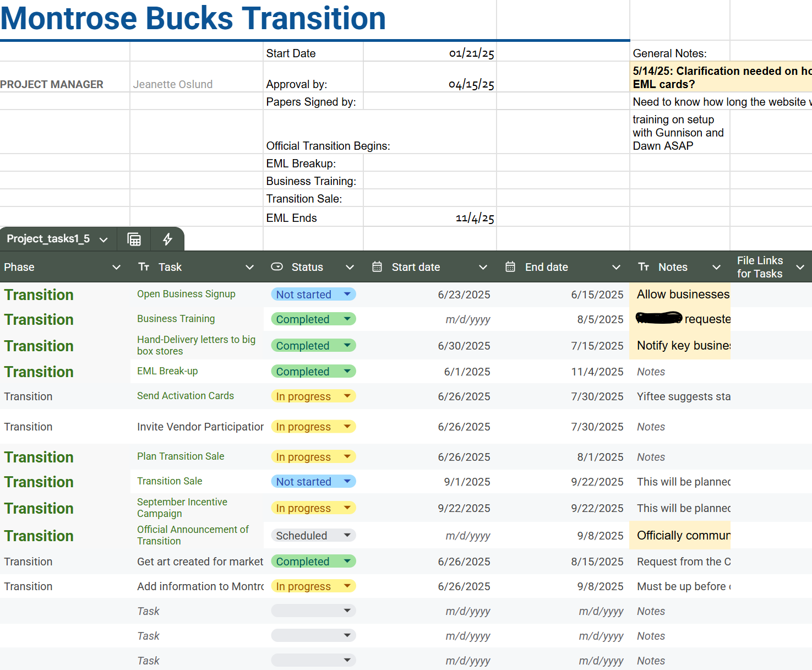Viewport: 812px width, 670px height.
Task: Open the File Links for Tasks column menu
Action: (800, 267)
